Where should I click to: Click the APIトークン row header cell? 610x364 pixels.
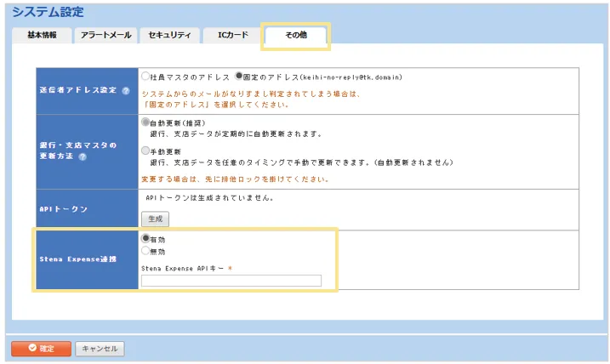click(x=87, y=208)
